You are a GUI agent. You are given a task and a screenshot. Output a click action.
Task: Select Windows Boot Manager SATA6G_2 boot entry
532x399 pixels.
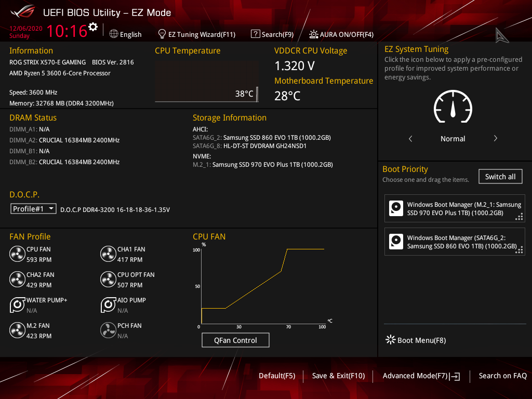(x=455, y=242)
